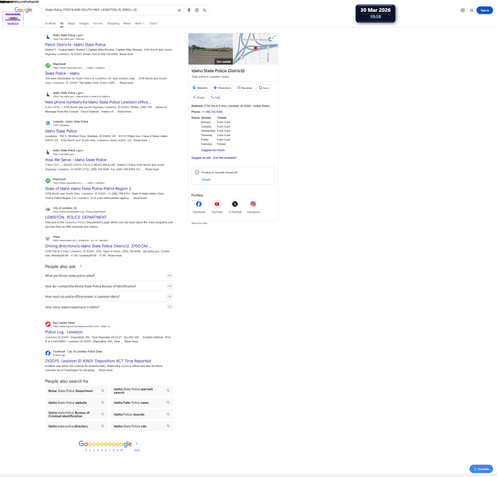500x477 pixels.
Task: Click the Call button in knowledge panel
Action: click(x=215, y=97)
